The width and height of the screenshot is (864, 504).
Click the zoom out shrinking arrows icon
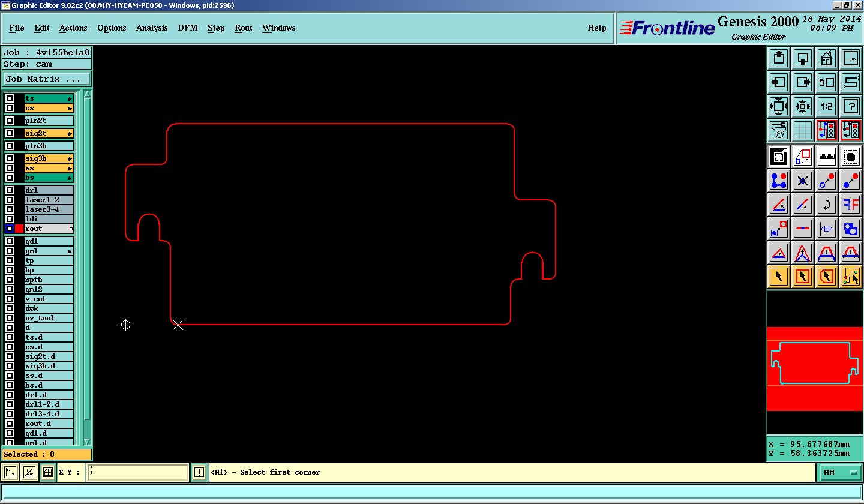803,106
